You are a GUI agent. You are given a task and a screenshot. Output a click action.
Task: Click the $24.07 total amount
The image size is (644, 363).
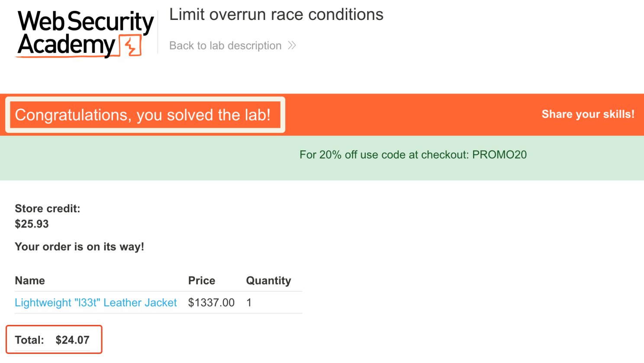pyautogui.click(x=72, y=340)
